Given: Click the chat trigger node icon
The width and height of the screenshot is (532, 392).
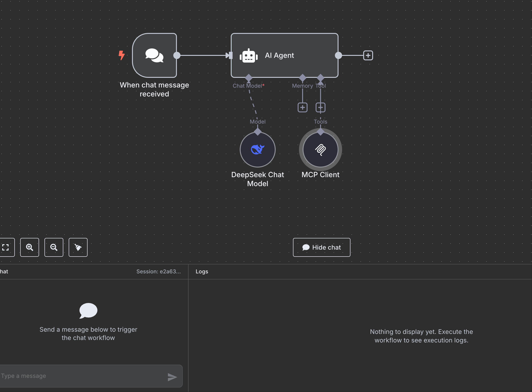Looking at the screenshot, I should click(x=154, y=55).
